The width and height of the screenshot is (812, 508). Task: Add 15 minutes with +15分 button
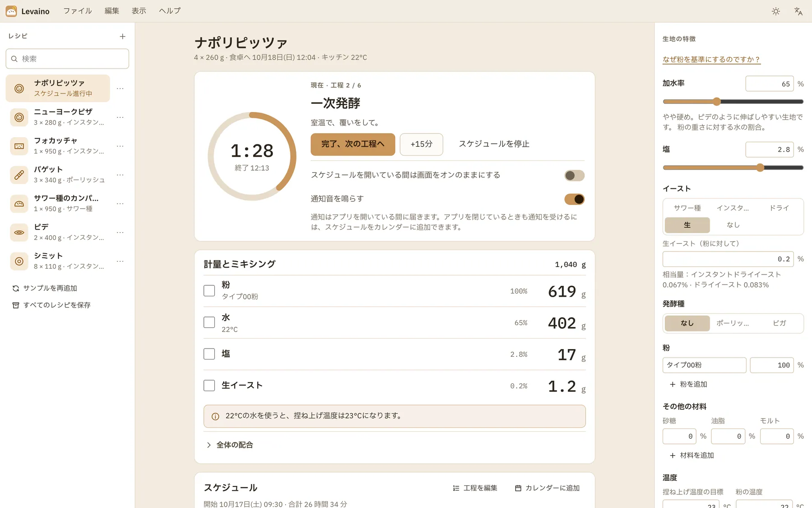click(x=421, y=144)
